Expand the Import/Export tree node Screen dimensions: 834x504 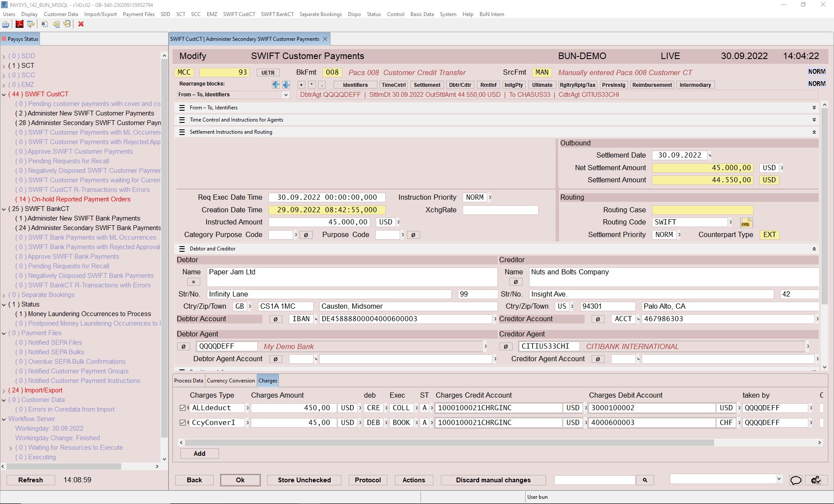pos(4,391)
